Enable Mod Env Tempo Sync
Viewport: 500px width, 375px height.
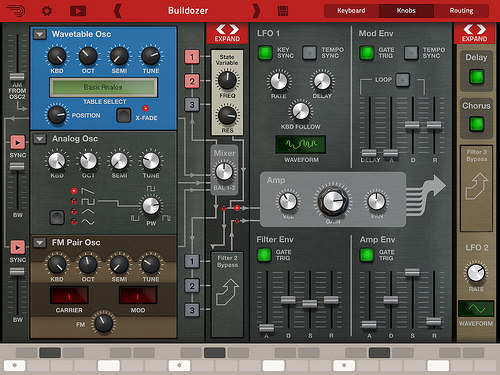coord(411,53)
